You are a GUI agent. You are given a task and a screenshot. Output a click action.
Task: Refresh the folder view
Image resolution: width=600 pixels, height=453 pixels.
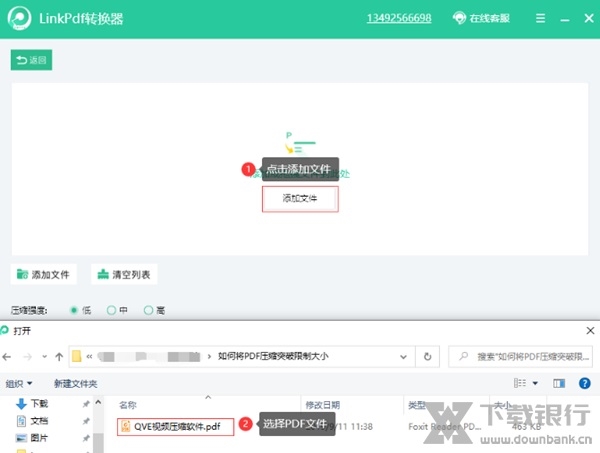[x=427, y=357]
